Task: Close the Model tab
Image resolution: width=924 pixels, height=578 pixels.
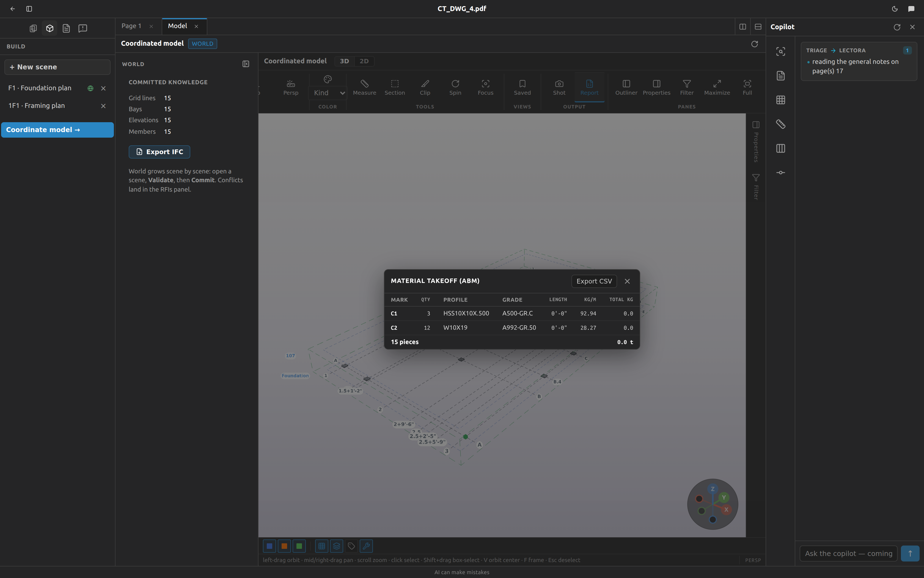Action: 196,26
